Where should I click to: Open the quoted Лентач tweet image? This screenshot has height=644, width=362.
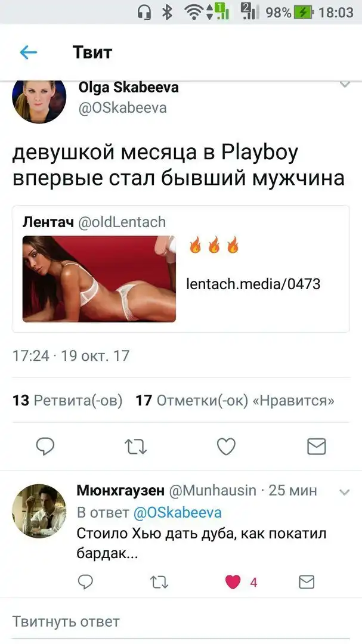(x=99, y=279)
